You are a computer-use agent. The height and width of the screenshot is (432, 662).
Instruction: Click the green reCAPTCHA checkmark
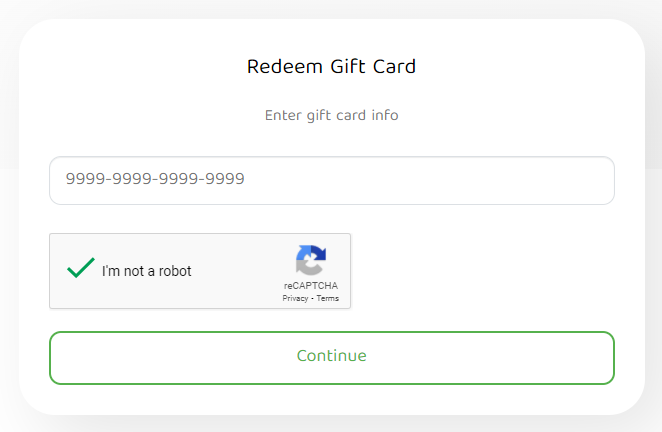(x=80, y=269)
